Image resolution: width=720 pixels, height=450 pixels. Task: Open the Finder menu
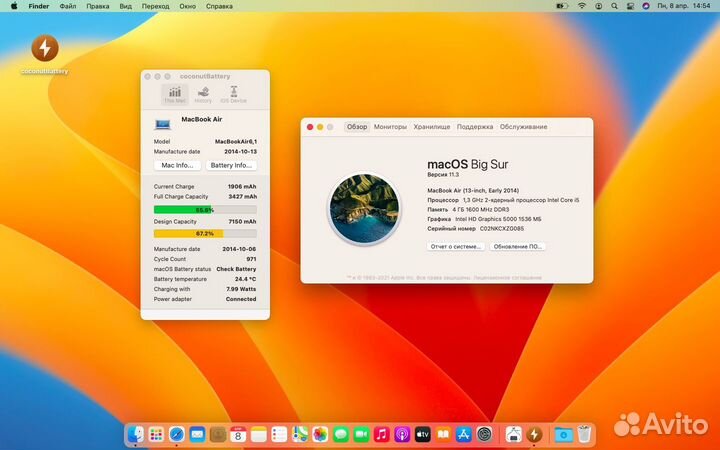click(x=39, y=6)
